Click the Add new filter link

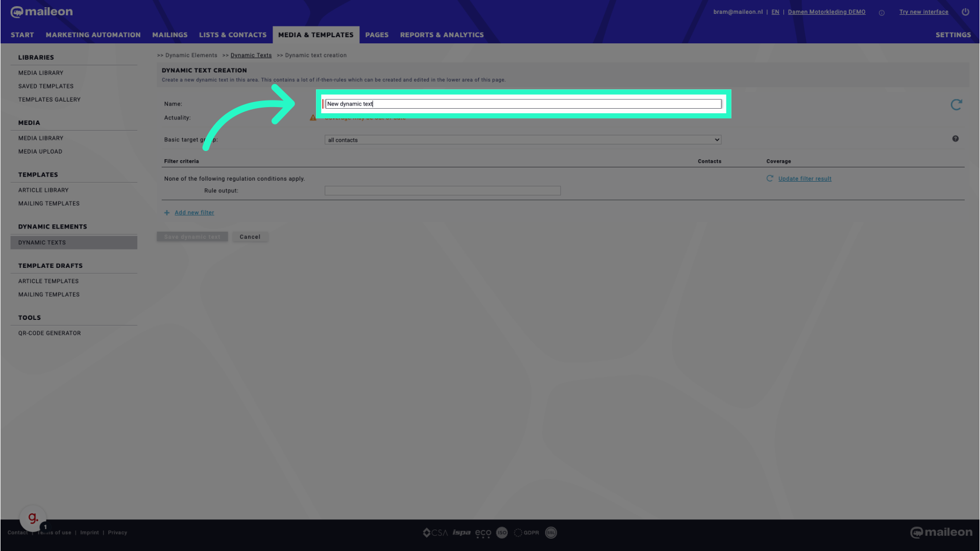(194, 213)
